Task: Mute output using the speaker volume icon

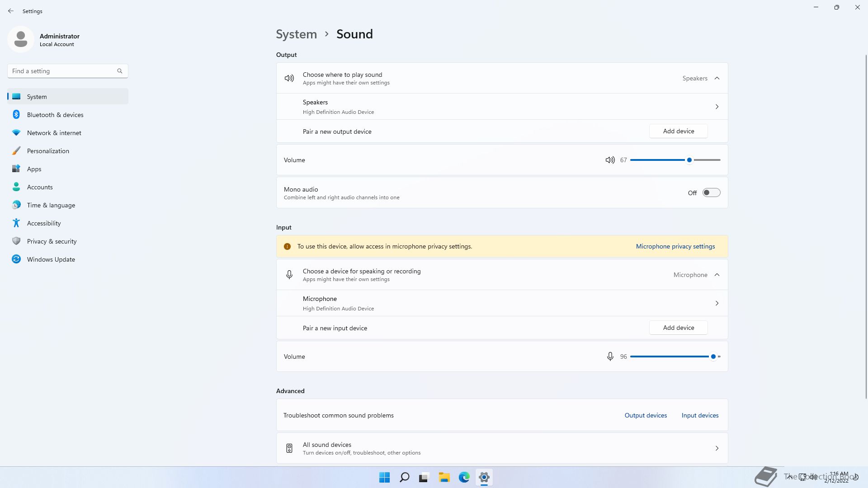Action: coord(610,160)
